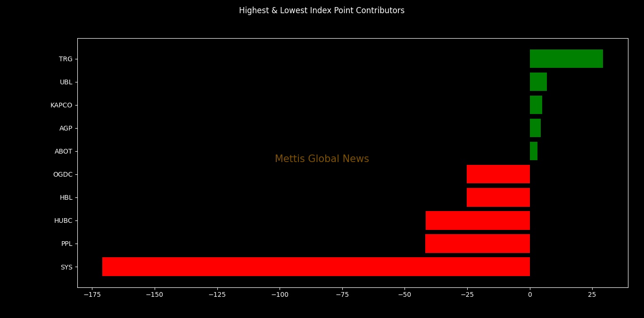The height and width of the screenshot is (318, 644).
Task: Click the −25 x-axis tick label
Action: pyautogui.click(x=467, y=295)
